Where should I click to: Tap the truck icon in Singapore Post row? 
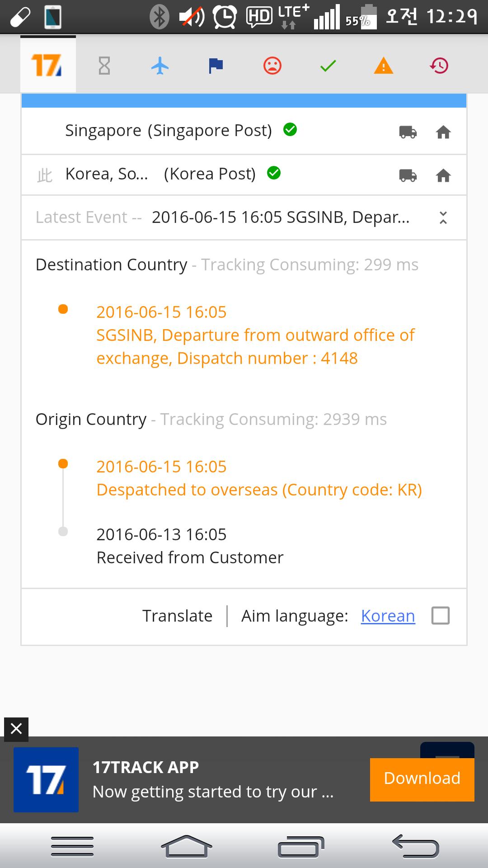(x=408, y=132)
